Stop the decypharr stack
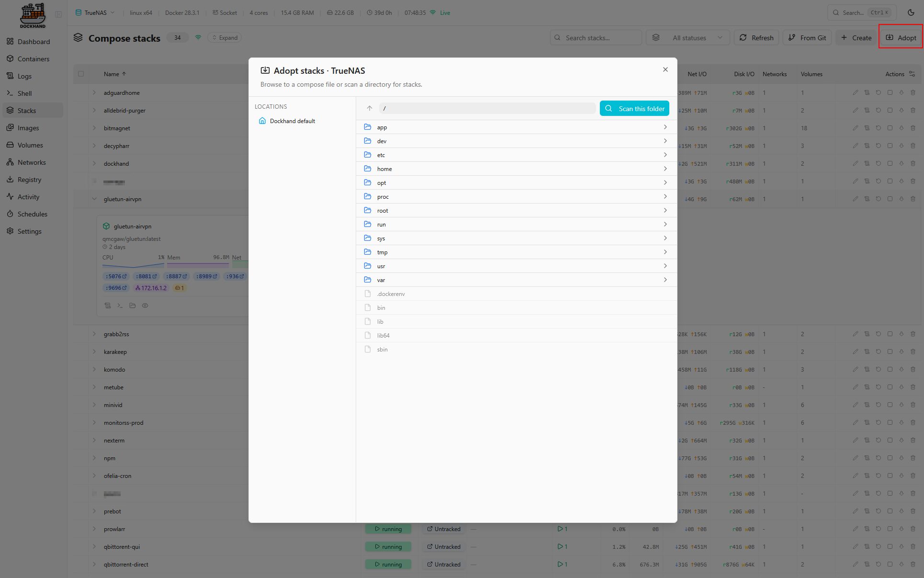Screen dimensions: 924x578 pos(890,146)
